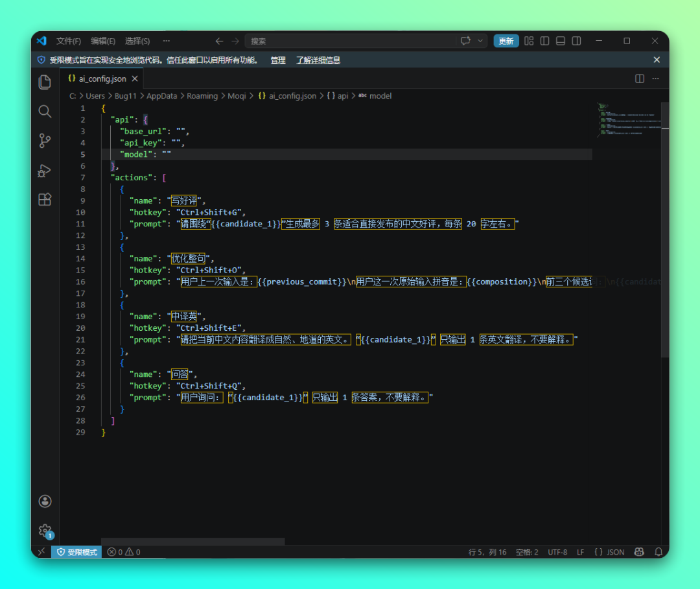Image resolution: width=700 pixels, height=589 pixels.
Task: Toggle the bottom panel layout button
Action: click(x=561, y=41)
